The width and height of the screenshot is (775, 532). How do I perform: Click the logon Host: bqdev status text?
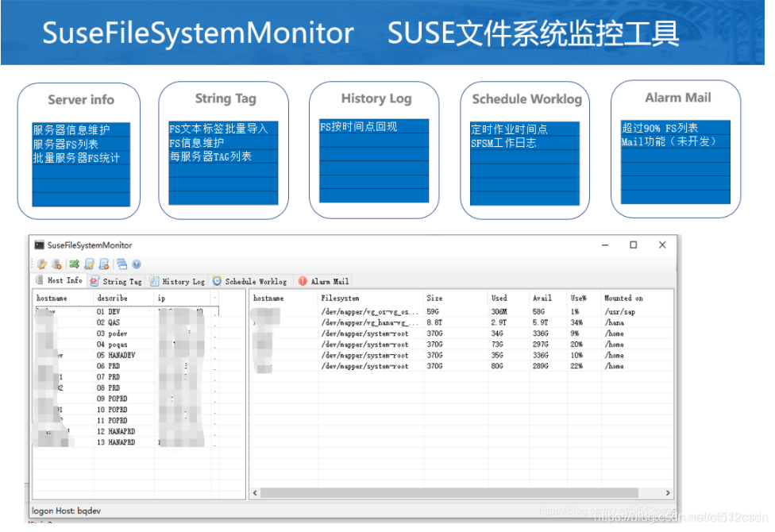coord(66,511)
